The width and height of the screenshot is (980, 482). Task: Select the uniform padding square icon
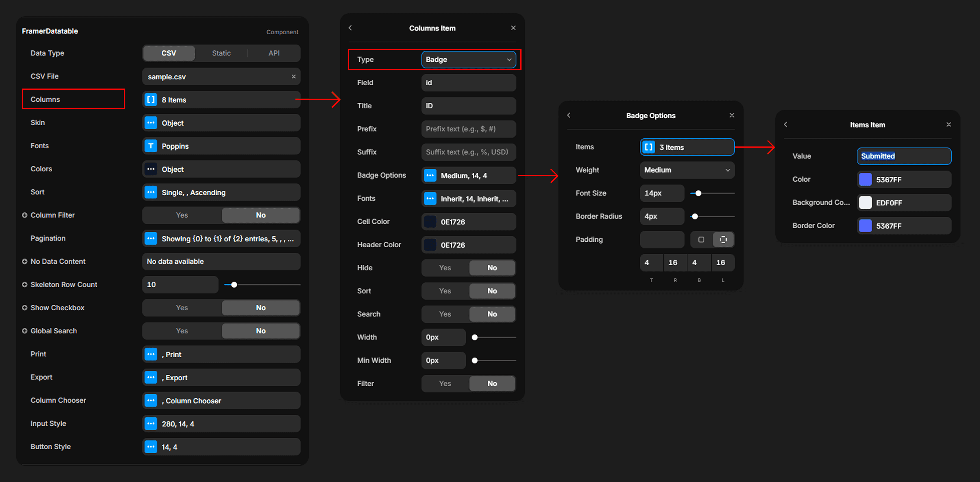(x=701, y=240)
